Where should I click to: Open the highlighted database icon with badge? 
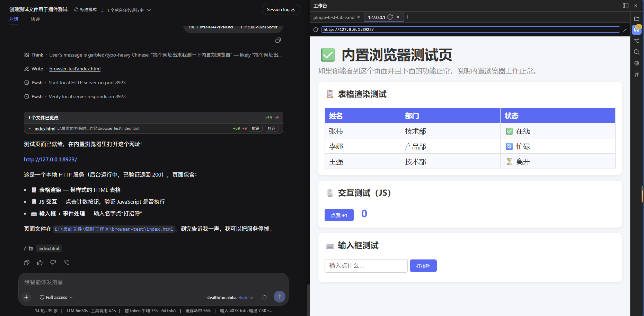pos(637,30)
